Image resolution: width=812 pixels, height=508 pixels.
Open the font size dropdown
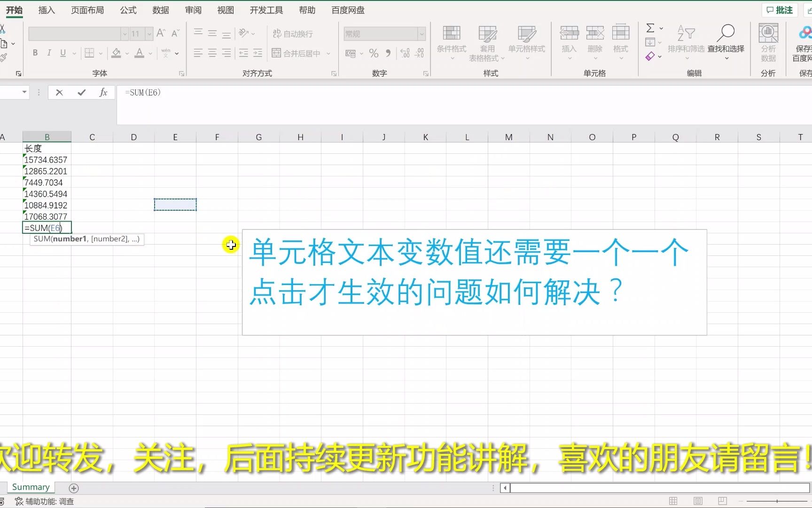point(149,33)
